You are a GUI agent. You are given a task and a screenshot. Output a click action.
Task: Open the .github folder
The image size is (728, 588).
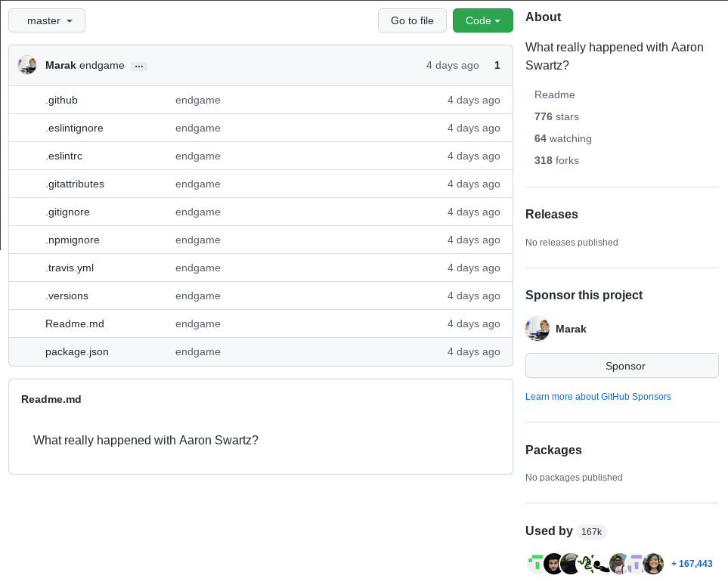(x=61, y=101)
